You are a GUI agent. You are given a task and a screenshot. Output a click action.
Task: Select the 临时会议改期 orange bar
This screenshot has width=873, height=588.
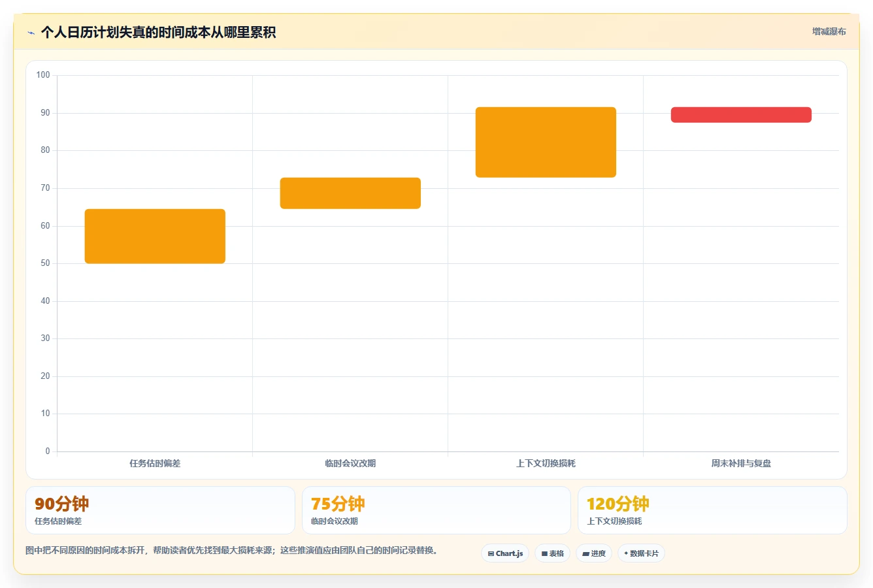click(x=350, y=193)
